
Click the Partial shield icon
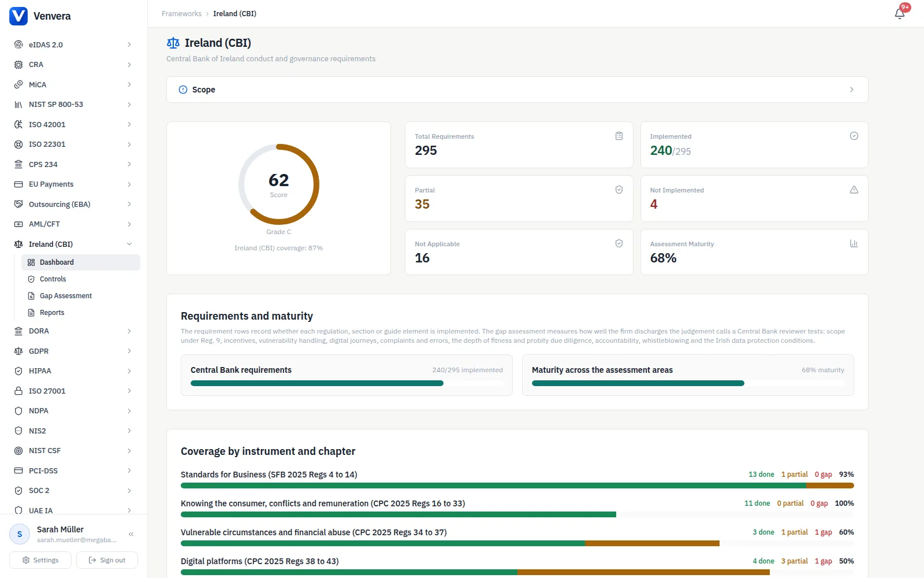[x=619, y=190]
